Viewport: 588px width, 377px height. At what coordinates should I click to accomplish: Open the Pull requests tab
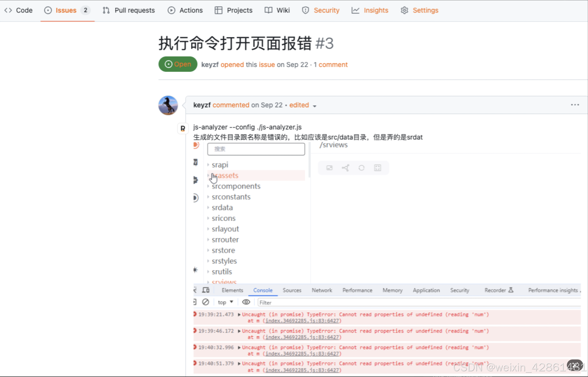click(x=129, y=10)
